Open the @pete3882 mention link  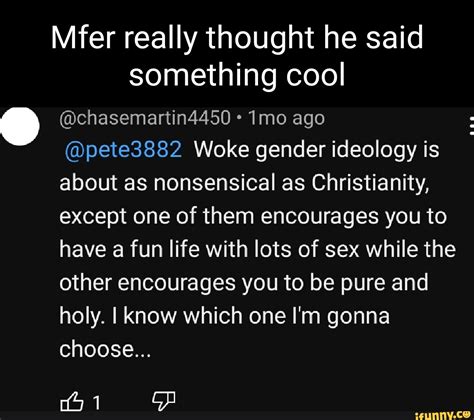[x=124, y=149]
